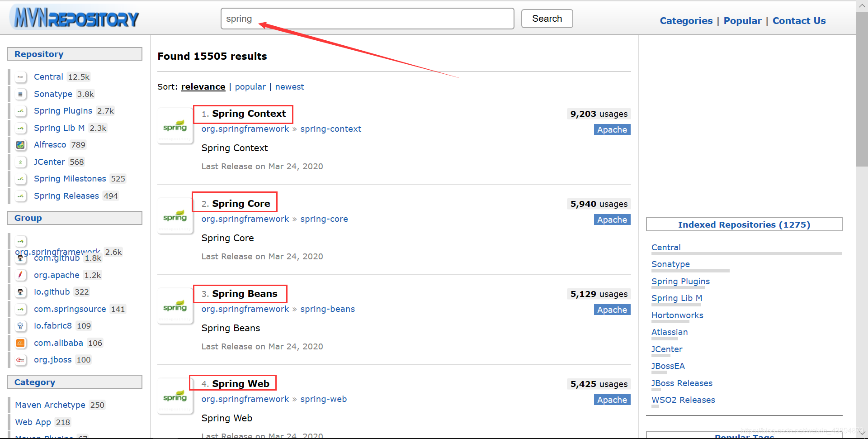Open the Contact Us page
Image resolution: width=868 pixels, height=439 pixels.
799,21
